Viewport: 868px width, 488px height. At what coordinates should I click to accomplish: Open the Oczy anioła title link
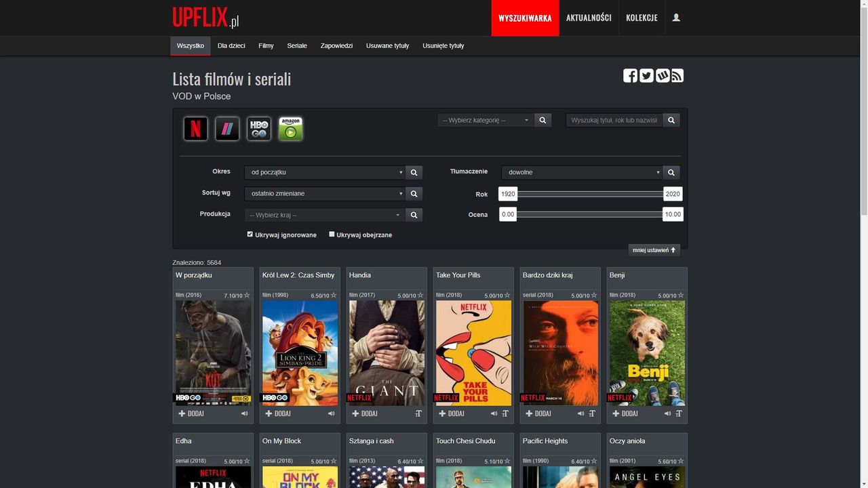627,441
